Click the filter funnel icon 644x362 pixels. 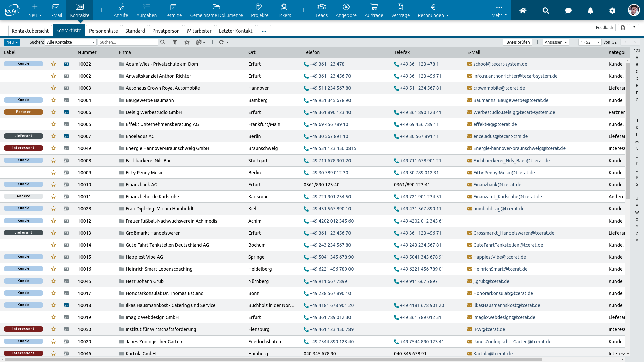click(x=175, y=42)
